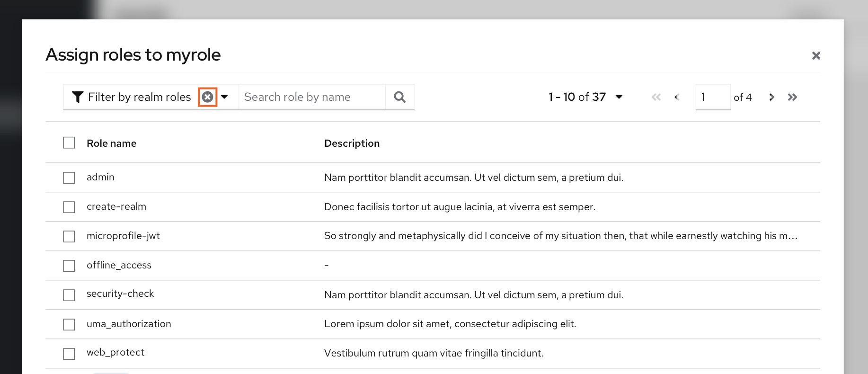Click the truncated microprofile-jwt description text
Image resolution: width=868 pixels, height=374 pixels.
[561, 236]
